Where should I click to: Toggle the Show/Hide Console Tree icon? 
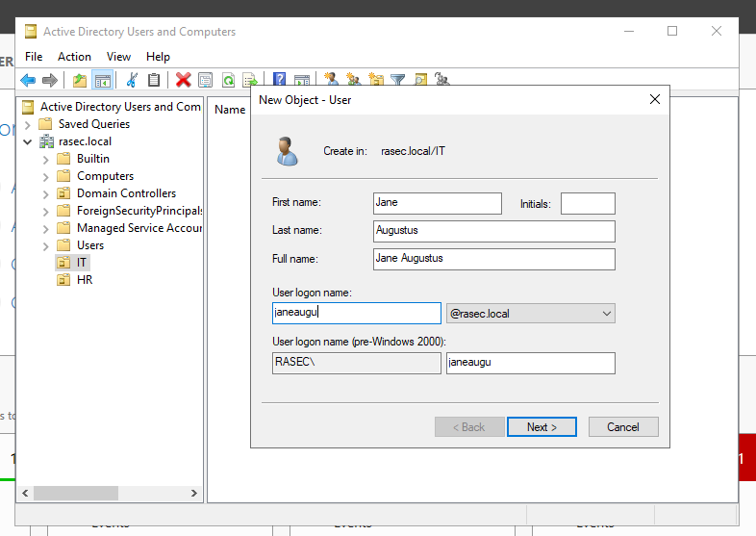coord(103,80)
